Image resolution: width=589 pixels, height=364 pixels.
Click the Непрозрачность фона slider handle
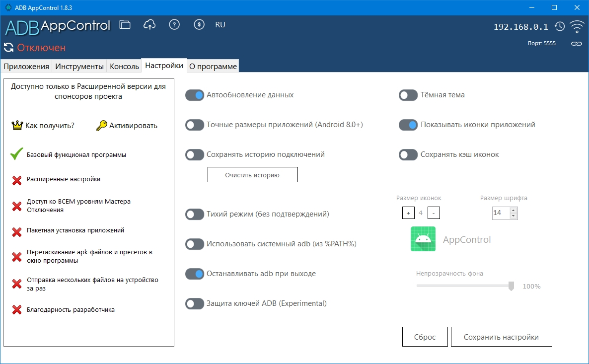click(511, 286)
